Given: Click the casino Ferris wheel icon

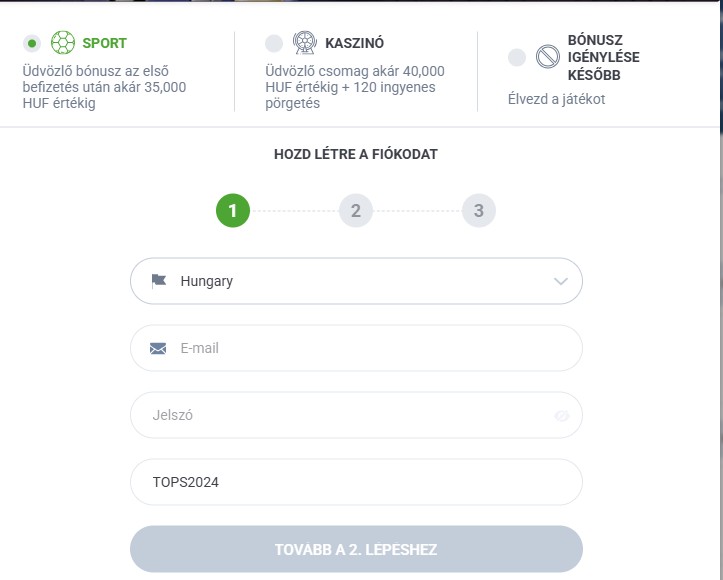Looking at the screenshot, I should pyautogui.click(x=304, y=43).
